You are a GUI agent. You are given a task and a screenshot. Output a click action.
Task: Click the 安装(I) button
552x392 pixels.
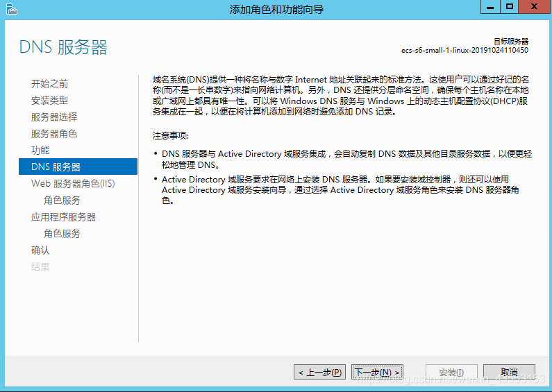[x=451, y=373]
